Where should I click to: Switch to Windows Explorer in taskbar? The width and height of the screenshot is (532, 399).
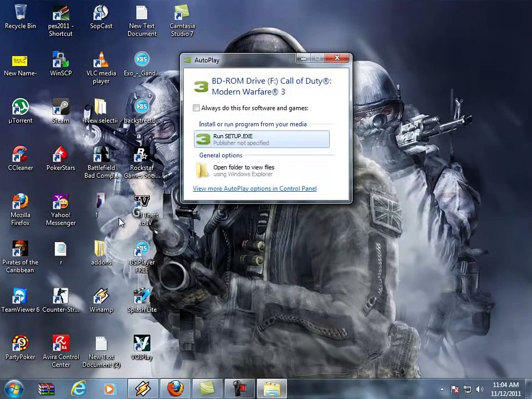pos(272,389)
